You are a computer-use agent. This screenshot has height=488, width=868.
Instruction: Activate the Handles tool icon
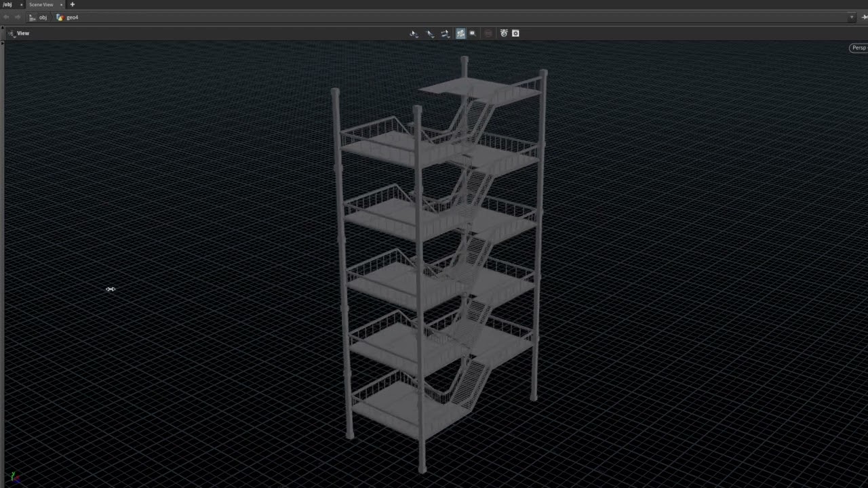click(445, 33)
